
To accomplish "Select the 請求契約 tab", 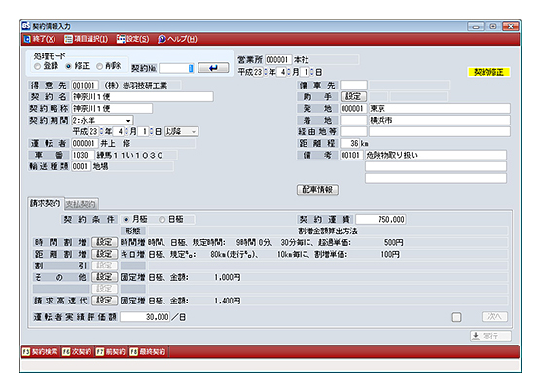I will [45, 203].
